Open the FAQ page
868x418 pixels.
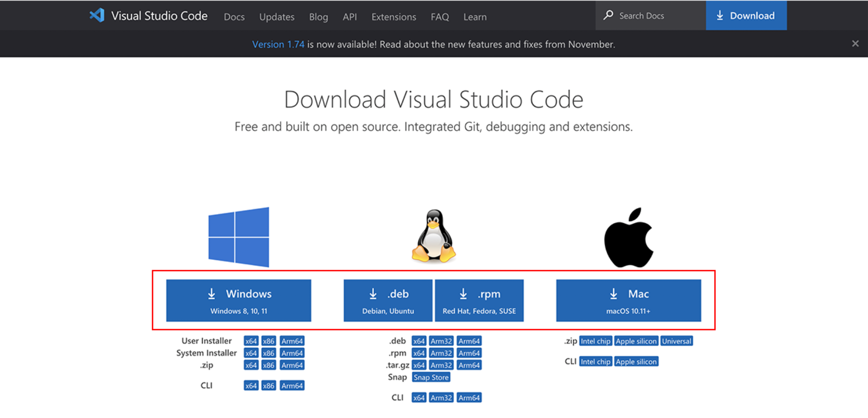point(440,17)
